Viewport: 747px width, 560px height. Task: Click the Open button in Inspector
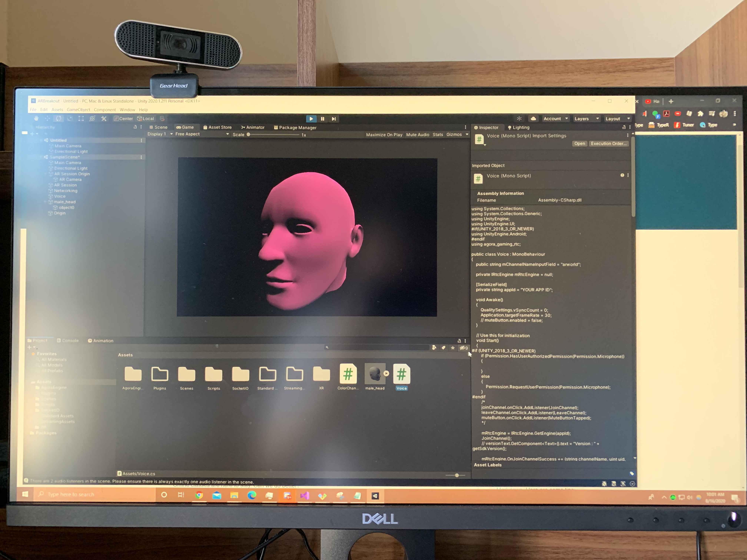click(580, 144)
